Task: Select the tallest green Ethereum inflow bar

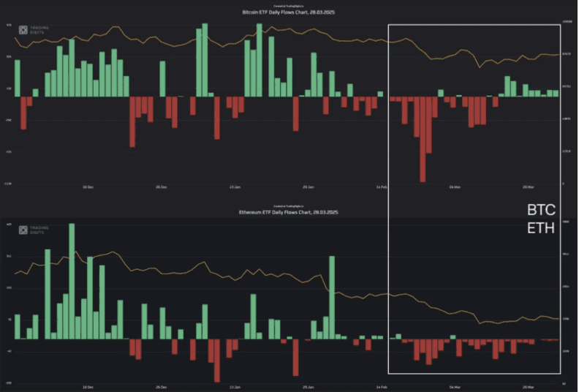Action: (72, 281)
